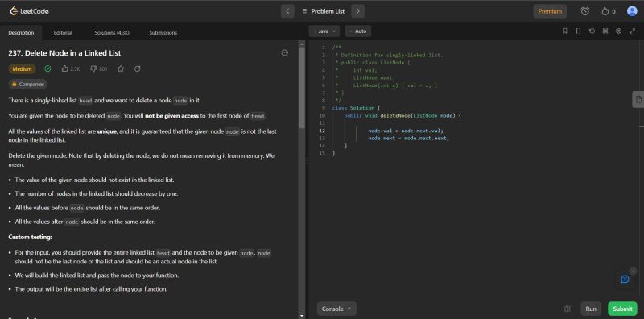Open editor settings gear icon
644x319 pixels.
(x=618, y=31)
